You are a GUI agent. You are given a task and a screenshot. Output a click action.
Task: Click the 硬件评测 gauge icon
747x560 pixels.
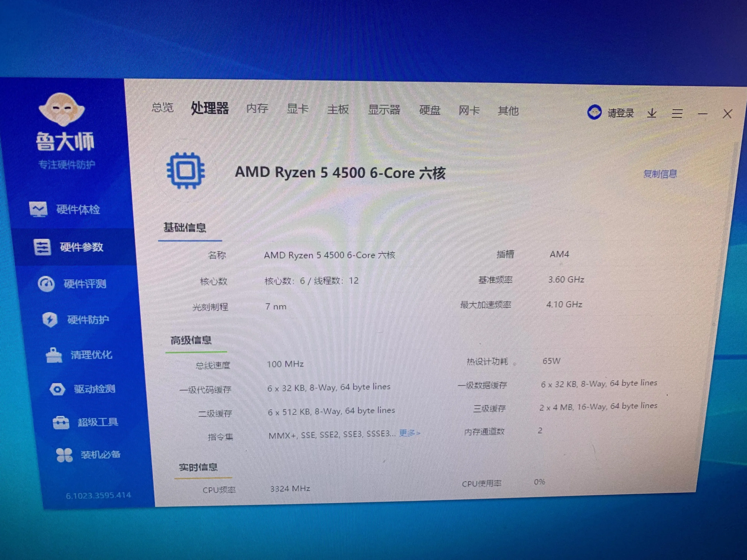(x=46, y=284)
